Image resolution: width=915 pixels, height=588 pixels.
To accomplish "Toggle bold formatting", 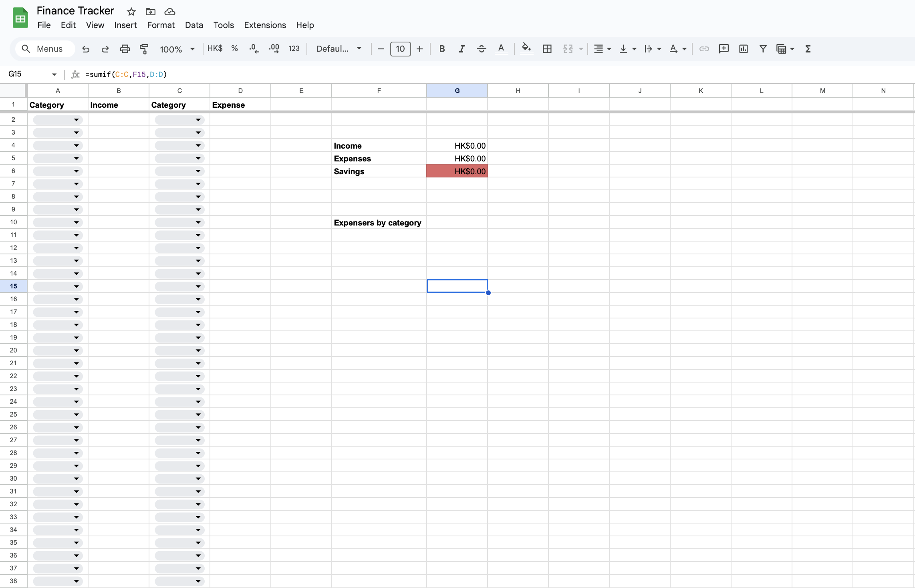I will 442,49.
